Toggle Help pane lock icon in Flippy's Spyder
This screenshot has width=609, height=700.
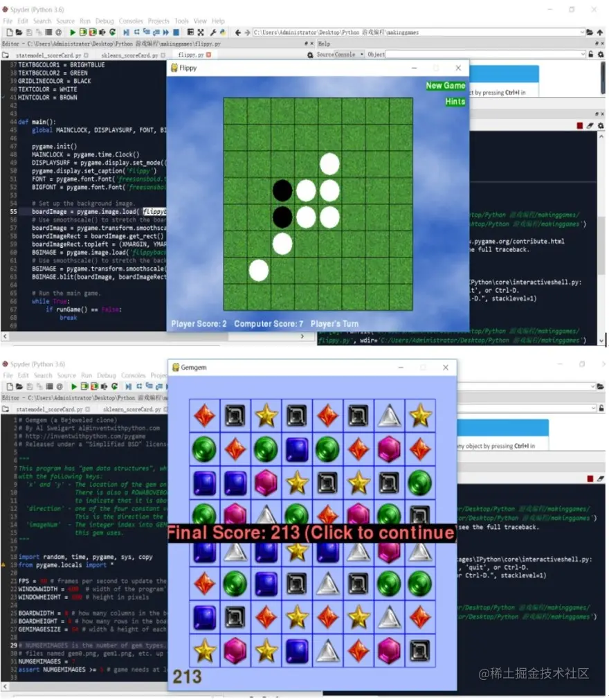click(591, 55)
